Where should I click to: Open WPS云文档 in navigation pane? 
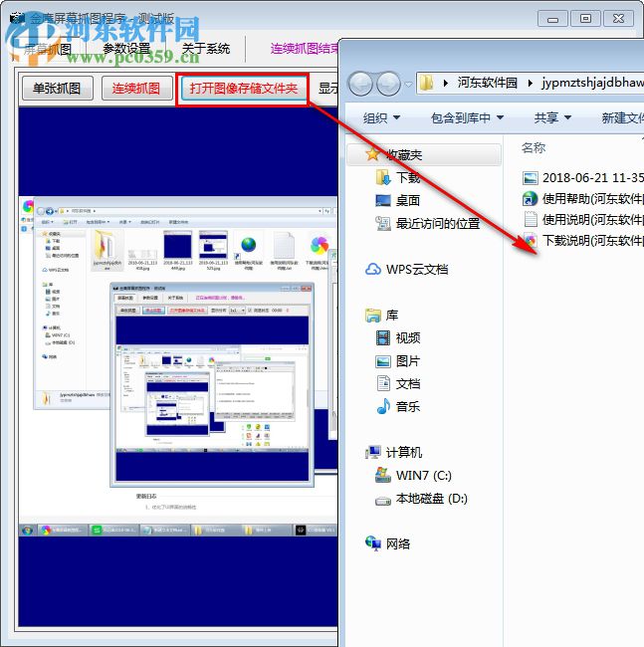pos(417,270)
